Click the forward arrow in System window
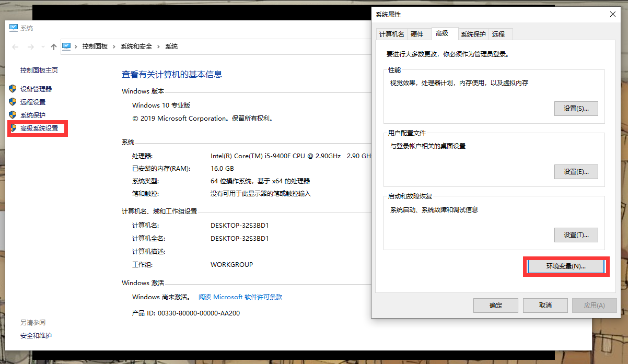 pos(31,46)
